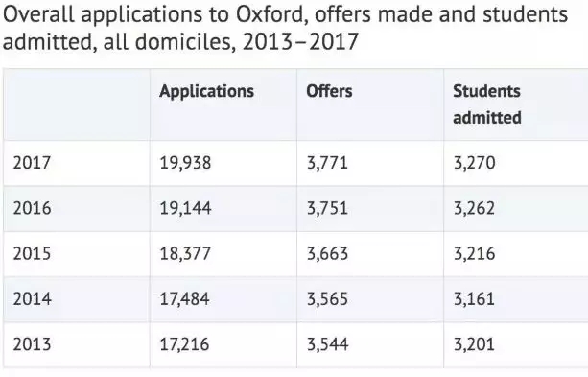Click the Applications column header
Viewport: 588px width, 377px height.
[206, 91]
